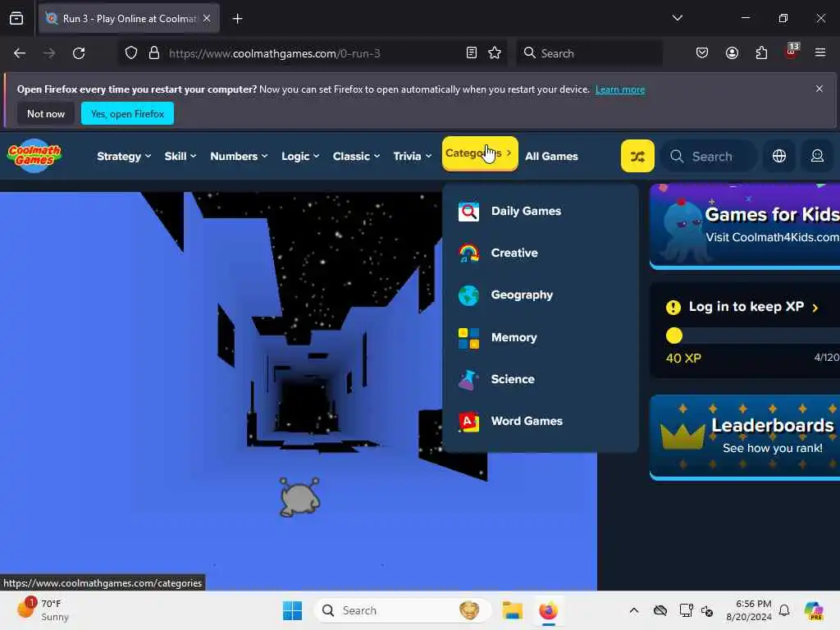
Task: Click the Science flask icon
Action: coord(468,379)
